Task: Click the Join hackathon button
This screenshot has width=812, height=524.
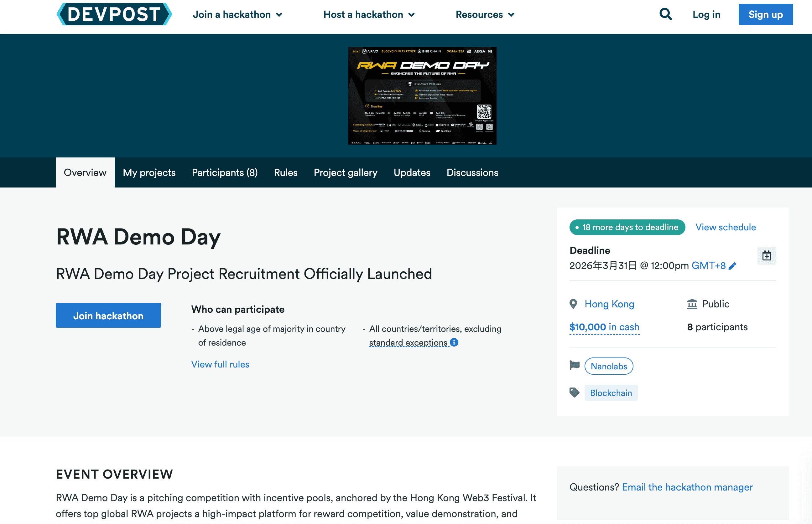Action: point(108,316)
